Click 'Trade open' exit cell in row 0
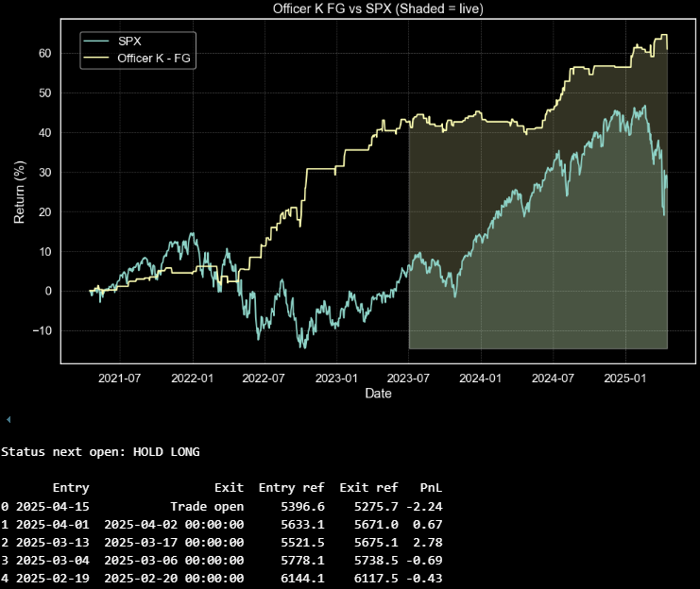This screenshot has height=589, width=700. (x=207, y=507)
